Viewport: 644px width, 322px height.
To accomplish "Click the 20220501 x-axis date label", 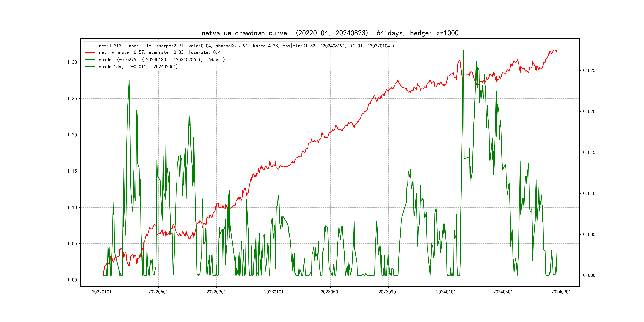I will [x=158, y=292].
